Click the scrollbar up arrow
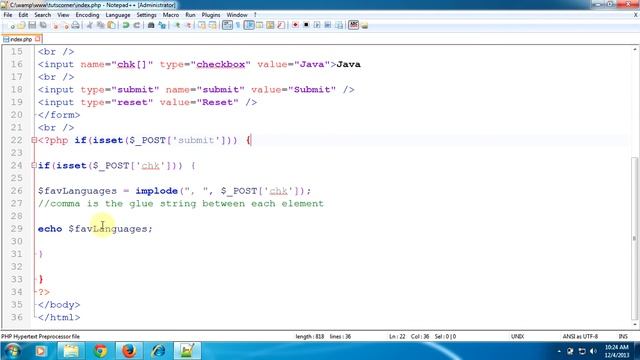 635,49
